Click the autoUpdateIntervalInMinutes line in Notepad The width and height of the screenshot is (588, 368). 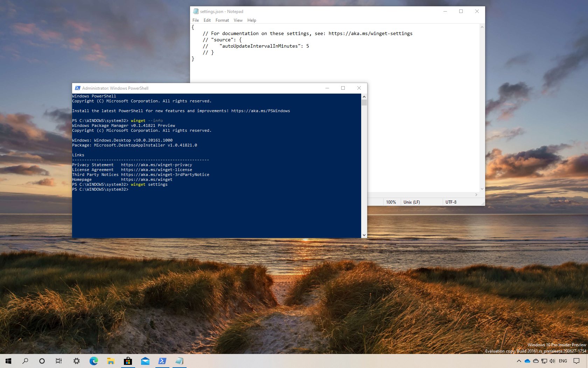coord(256,46)
